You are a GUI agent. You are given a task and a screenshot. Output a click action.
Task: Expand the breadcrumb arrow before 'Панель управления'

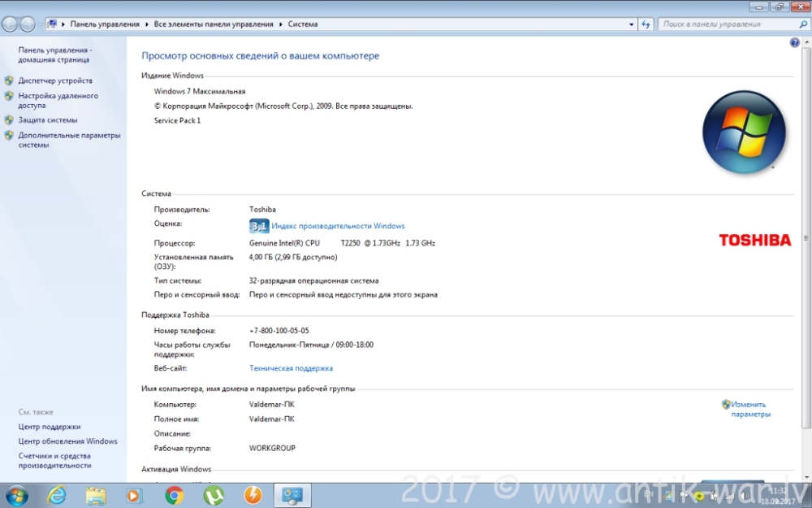63,24
